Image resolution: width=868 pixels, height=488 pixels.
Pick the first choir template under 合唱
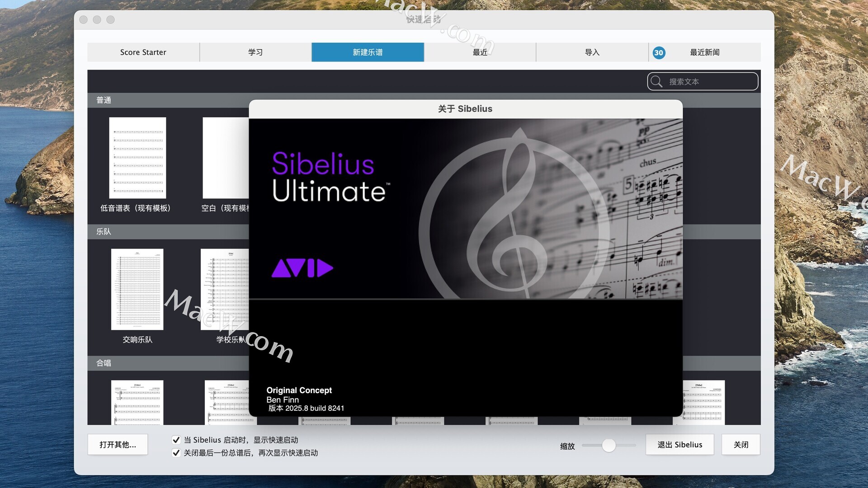click(x=137, y=402)
